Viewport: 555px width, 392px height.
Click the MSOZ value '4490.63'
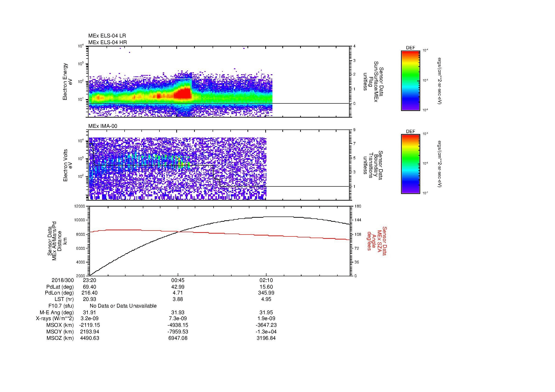click(90, 338)
